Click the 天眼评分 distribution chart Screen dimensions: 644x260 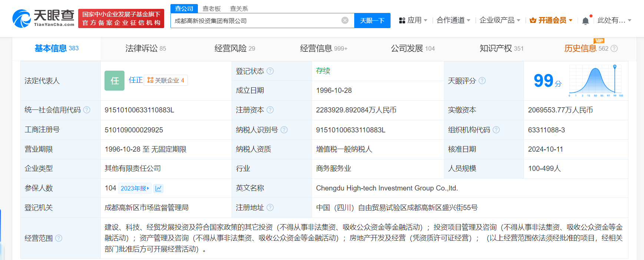coord(596,81)
